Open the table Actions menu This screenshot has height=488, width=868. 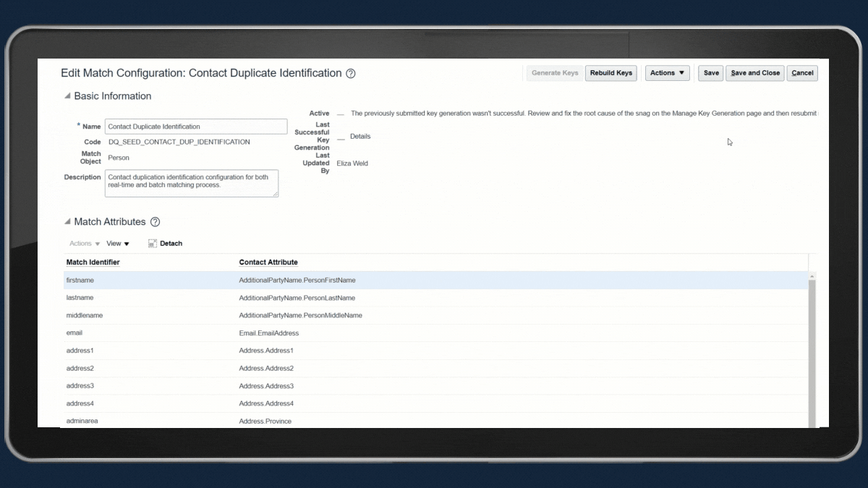pyautogui.click(x=85, y=244)
